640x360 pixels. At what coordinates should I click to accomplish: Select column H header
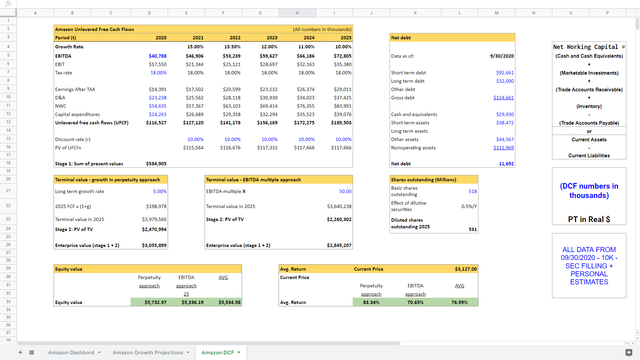pyautogui.click(x=297, y=13)
